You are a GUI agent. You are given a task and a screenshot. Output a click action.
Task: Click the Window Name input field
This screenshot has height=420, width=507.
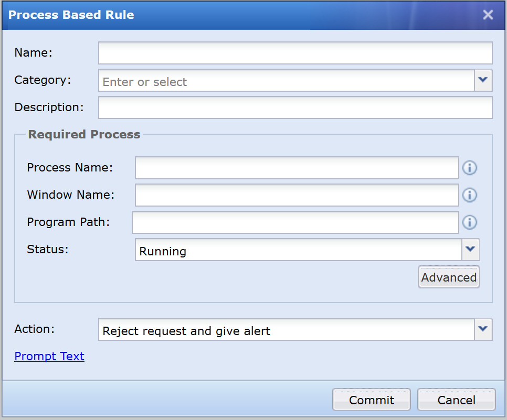coord(297,195)
